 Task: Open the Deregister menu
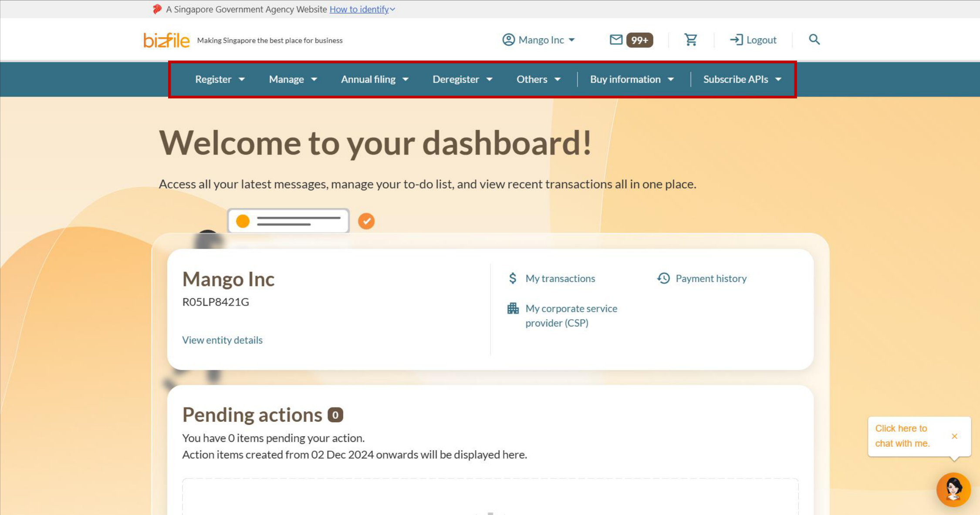point(462,79)
